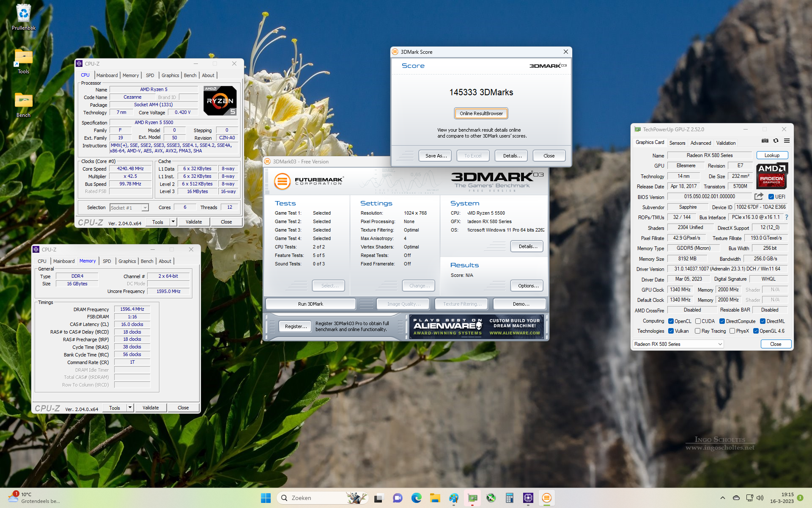Open the Socket #1 selection dropdown in CPU-Z

point(129,207)
